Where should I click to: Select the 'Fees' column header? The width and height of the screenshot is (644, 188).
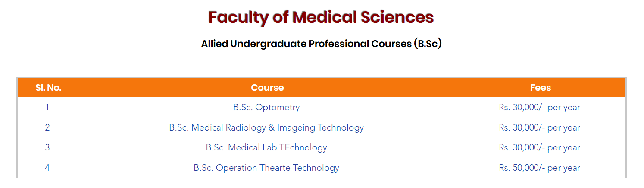click(x=541, y=88)
